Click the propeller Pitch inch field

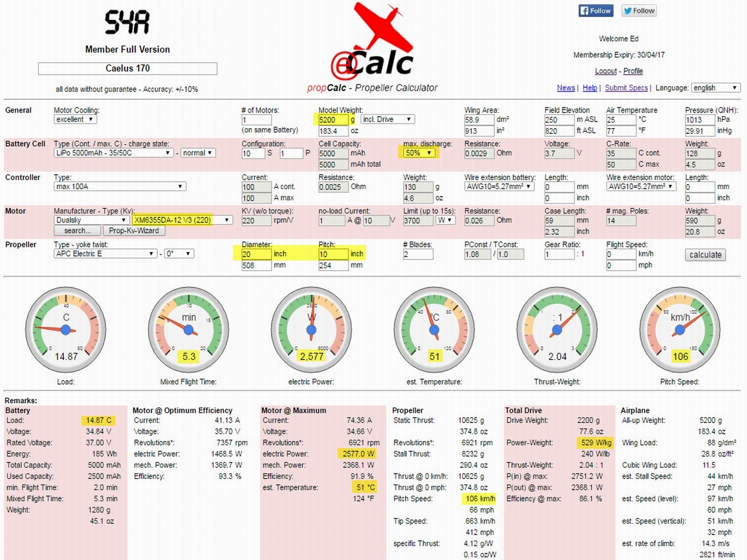click(333, 255)
